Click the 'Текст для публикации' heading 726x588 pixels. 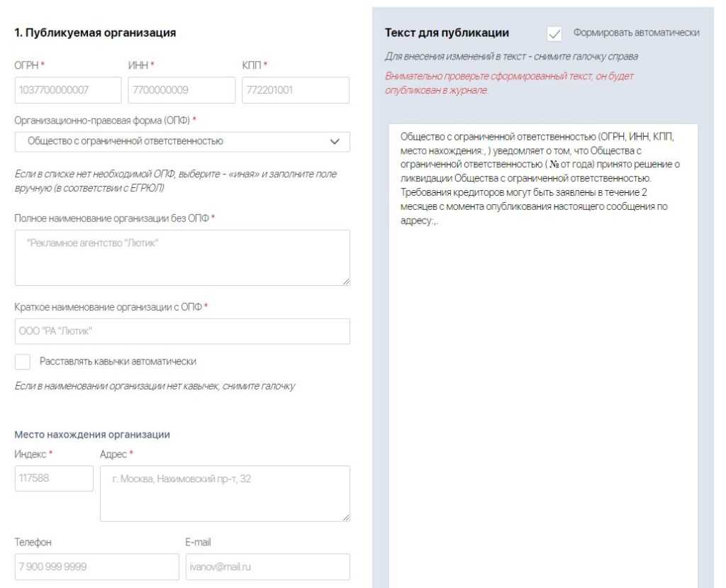pyautogui.click(x=447, y=33)
